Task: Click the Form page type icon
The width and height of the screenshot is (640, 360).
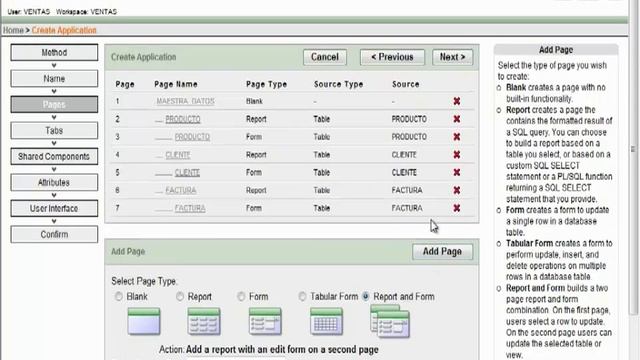Action: (x=265, y=321)
